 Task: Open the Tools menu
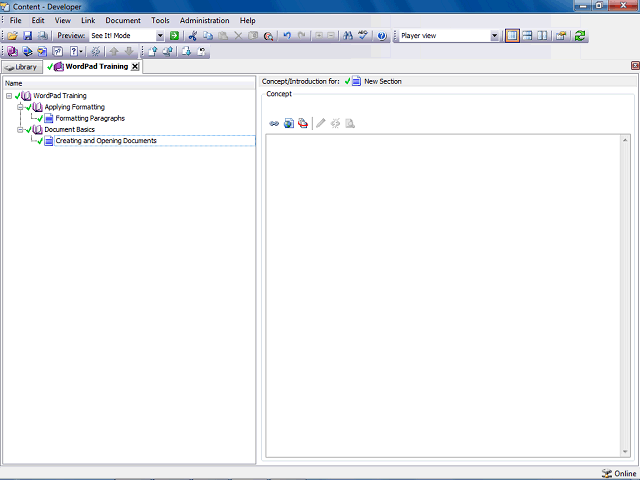pos(160,20)
